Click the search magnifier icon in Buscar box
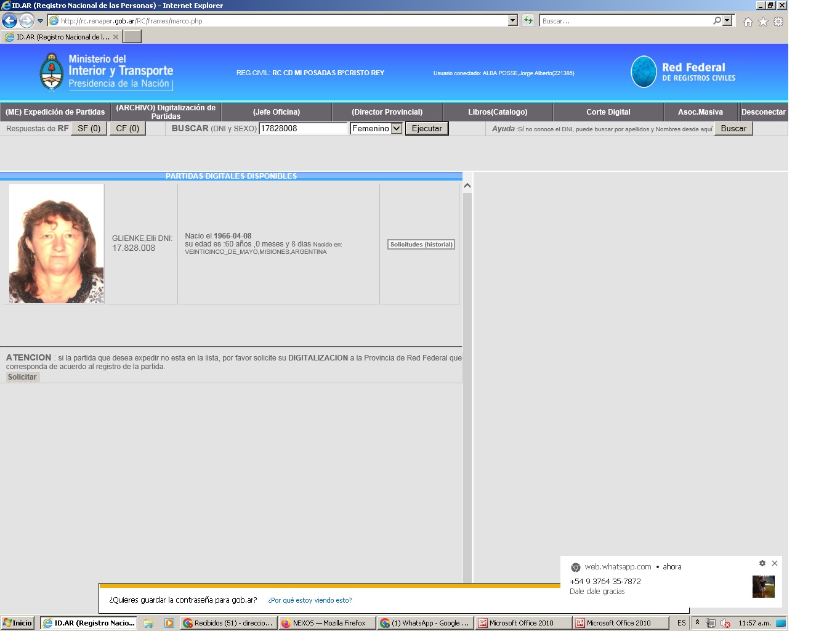This screenshot has height=631, width=840. [717, 21]
